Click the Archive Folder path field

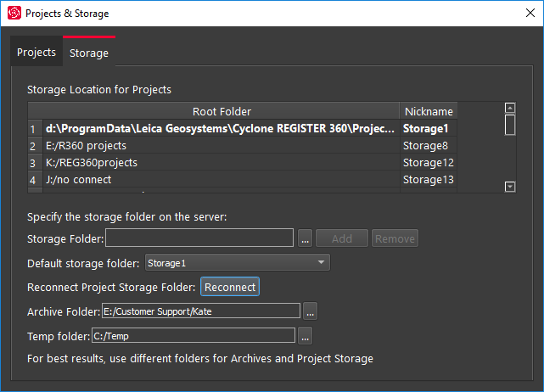(x=200, y=311)
